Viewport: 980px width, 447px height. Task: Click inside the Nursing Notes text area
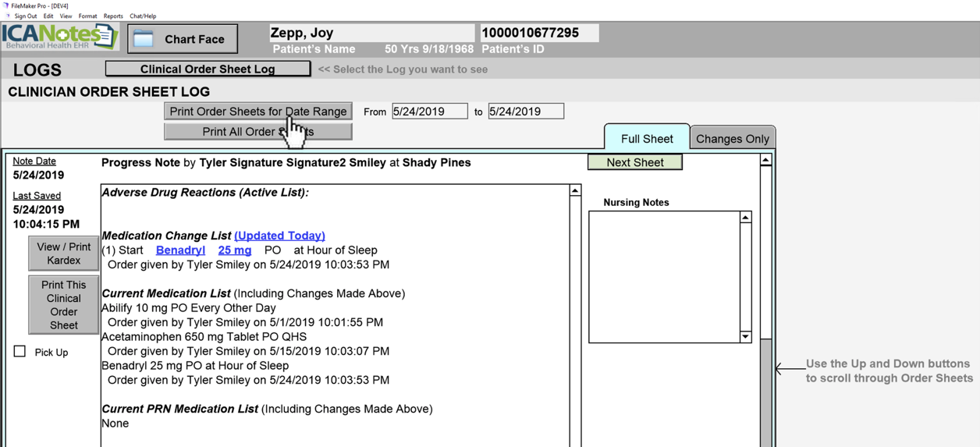[663, 277]
